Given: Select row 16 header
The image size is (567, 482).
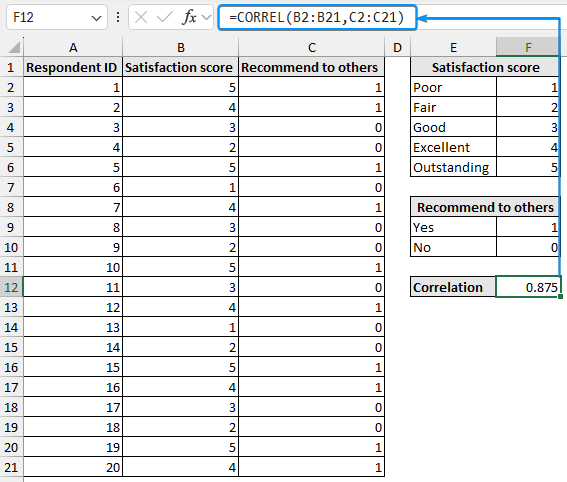Looking at the screenshot, I should (x=11, y=368).
